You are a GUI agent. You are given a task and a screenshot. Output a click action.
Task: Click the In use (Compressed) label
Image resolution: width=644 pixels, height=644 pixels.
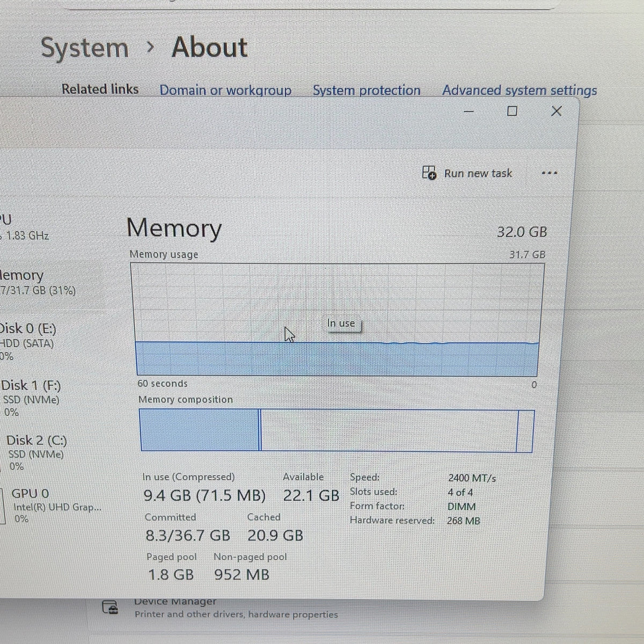tap(189, 477)
